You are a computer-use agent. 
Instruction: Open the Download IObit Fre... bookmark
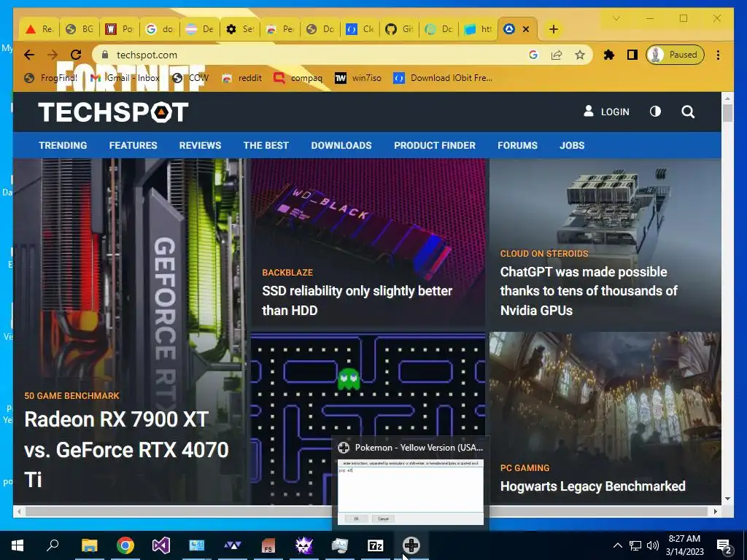(443, 77)
